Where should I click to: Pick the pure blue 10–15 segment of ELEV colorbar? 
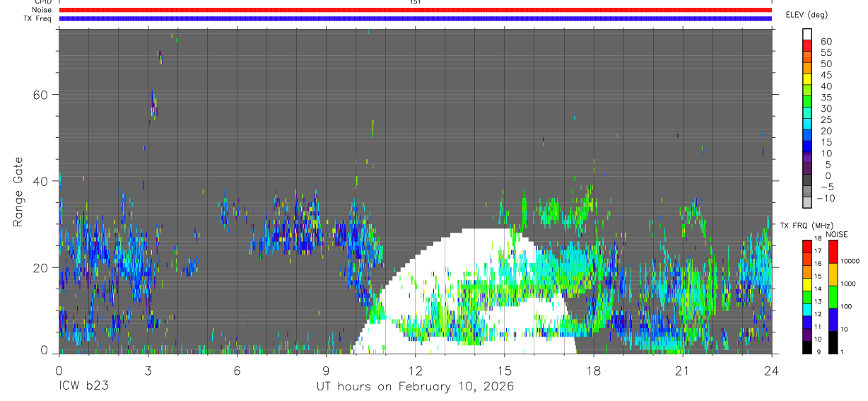pyautogui.click(x=807, y=145)
